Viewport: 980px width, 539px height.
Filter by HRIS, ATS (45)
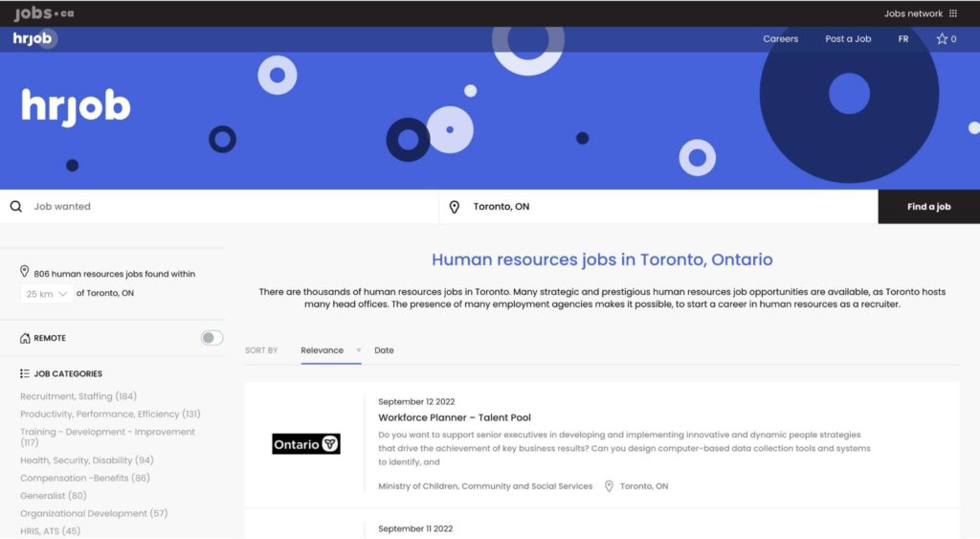coord(50,531)
